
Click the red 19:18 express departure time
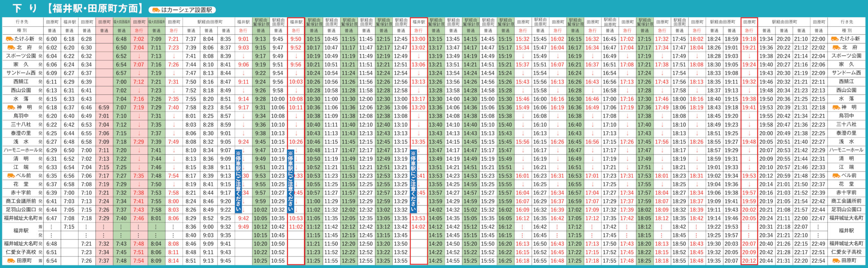[x=749, y=39]
